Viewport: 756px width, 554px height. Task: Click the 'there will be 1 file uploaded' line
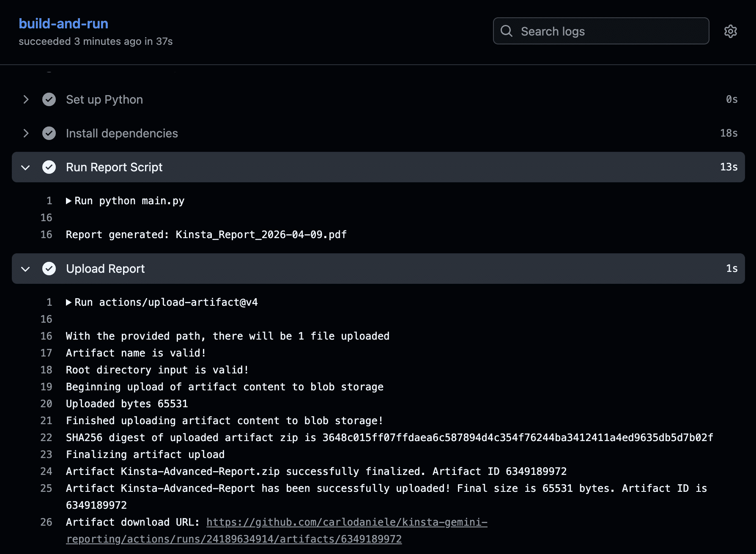[x=227, y=336]
